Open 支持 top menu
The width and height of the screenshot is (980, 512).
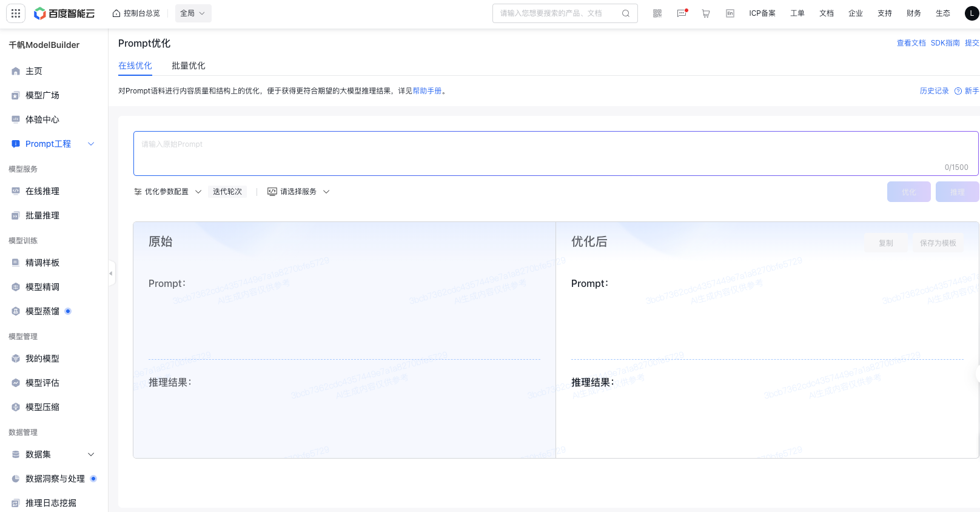885,13
